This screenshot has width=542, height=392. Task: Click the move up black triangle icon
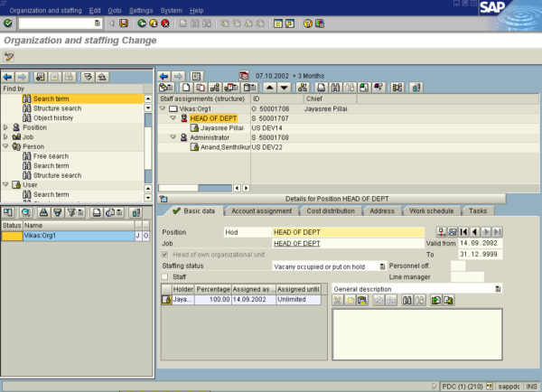click(x=269, y=88)
